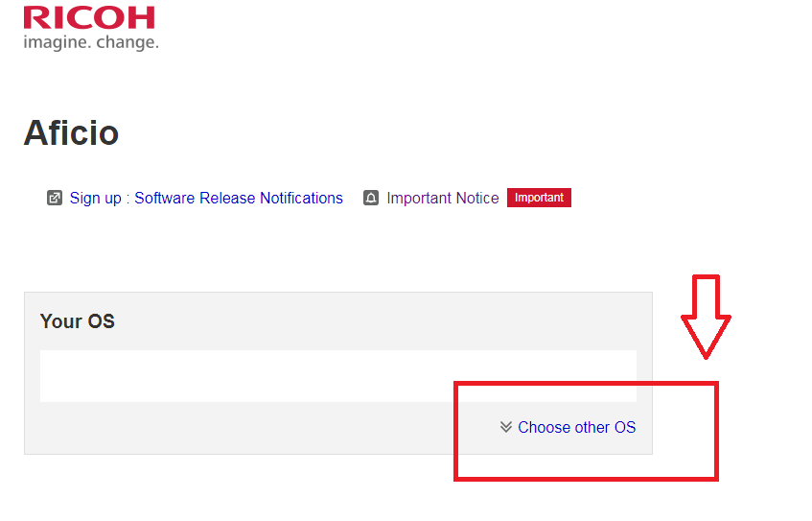Open Sign up : Software Release Notifications link
This screenshot has width=812, height=521.
coord(206,198)
